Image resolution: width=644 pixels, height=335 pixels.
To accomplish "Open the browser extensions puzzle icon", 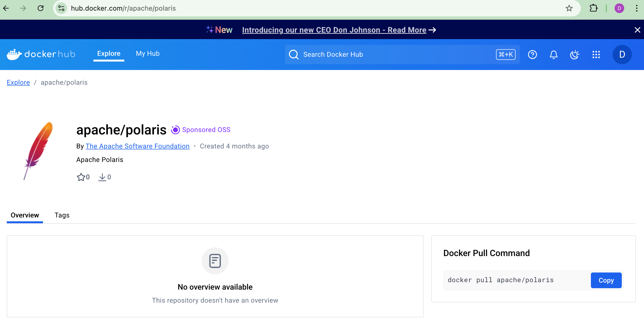I will pos(593,8).
